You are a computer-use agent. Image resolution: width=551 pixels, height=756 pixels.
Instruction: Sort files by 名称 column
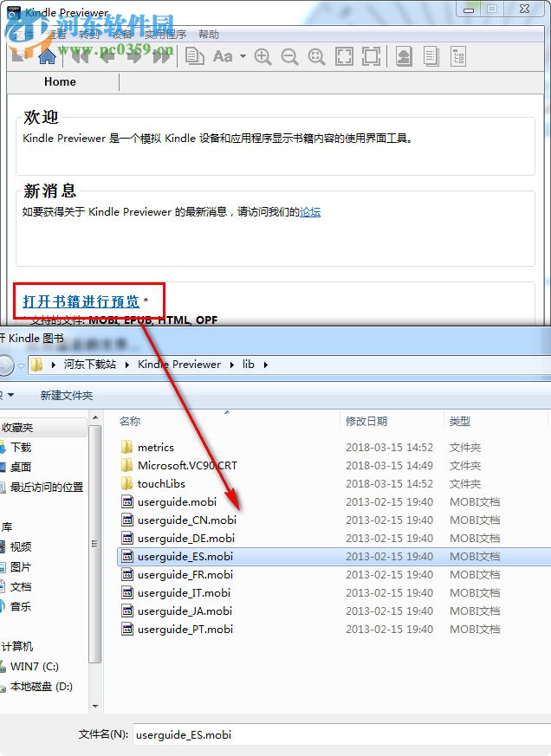coord(130,422)
